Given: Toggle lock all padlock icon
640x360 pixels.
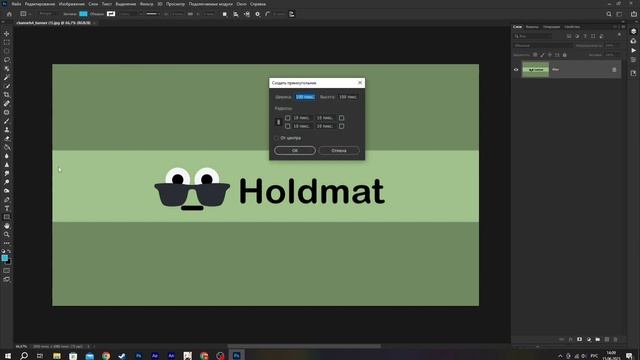Looking at the screenshot, I should [564, 55].
